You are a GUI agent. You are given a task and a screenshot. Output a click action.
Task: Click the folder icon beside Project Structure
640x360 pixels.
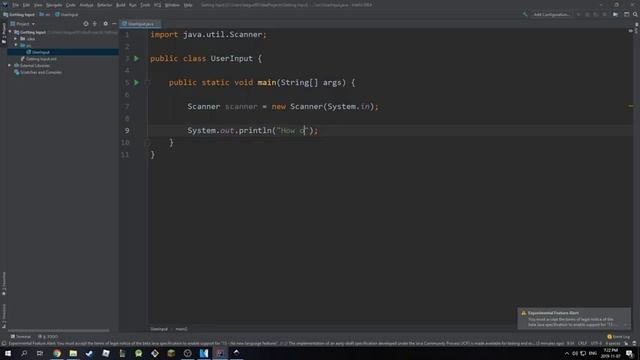click(616, 14)
